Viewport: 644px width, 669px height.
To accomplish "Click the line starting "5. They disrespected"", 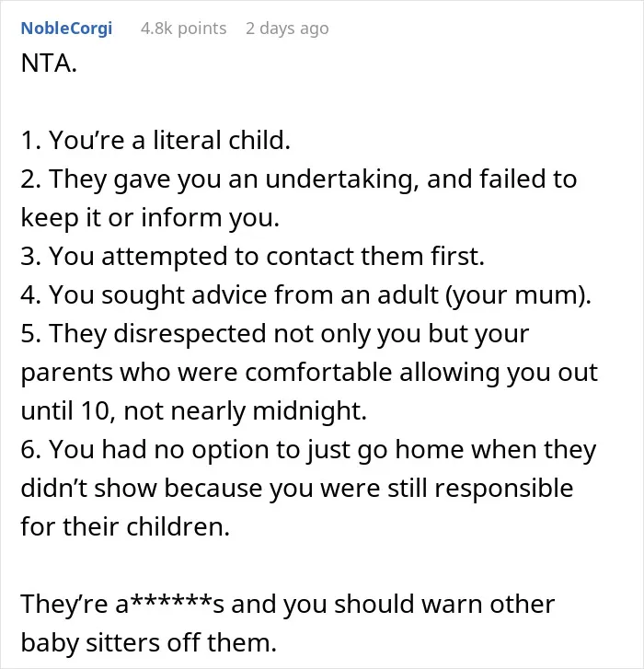I will [275, 334].
